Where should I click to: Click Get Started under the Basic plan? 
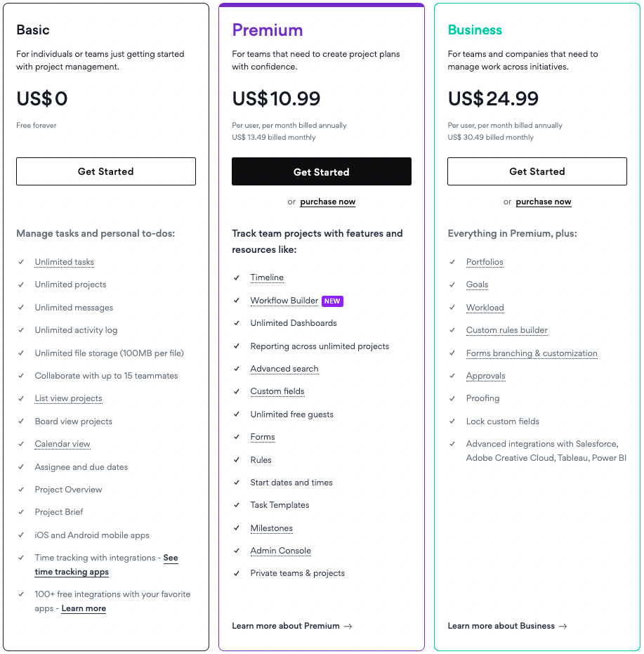106,171
